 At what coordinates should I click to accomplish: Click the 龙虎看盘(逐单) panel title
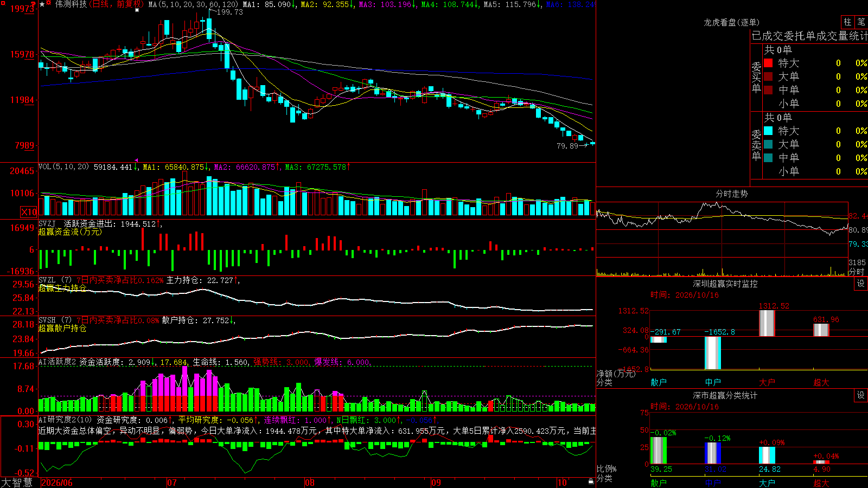[731, 22]
